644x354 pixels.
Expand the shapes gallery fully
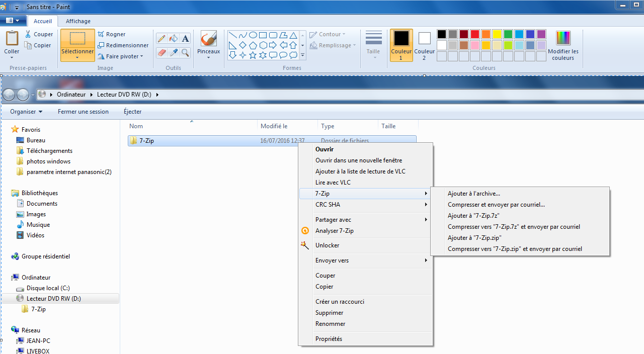(x=303, y=55)
